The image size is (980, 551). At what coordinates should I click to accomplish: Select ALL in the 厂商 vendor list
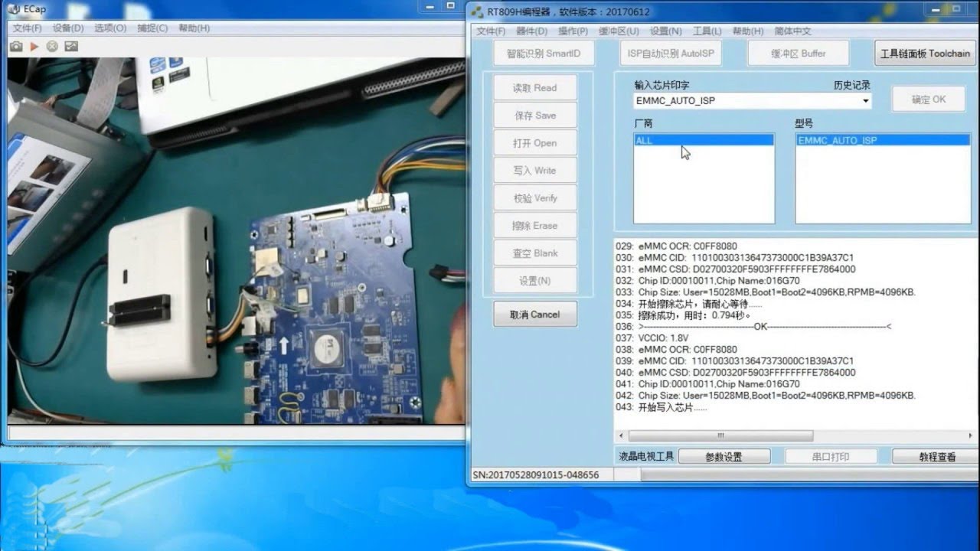point(704,141)
